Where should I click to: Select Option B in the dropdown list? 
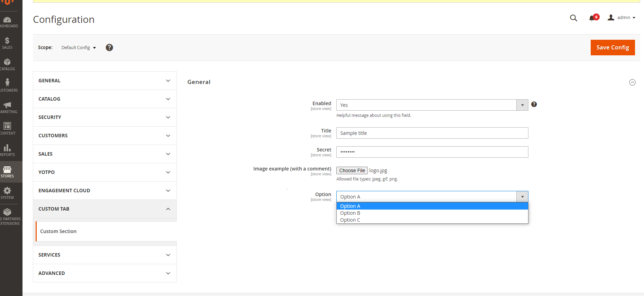(x=432, y=213)
